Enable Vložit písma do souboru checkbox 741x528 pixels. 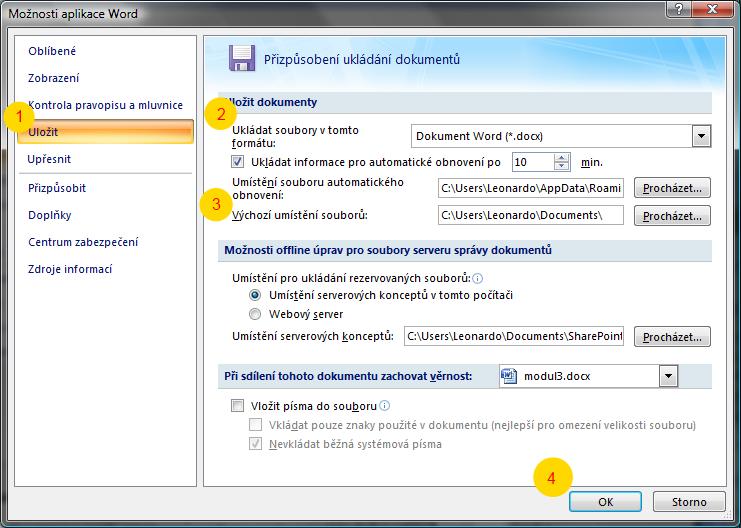click(x=237, y=406)
